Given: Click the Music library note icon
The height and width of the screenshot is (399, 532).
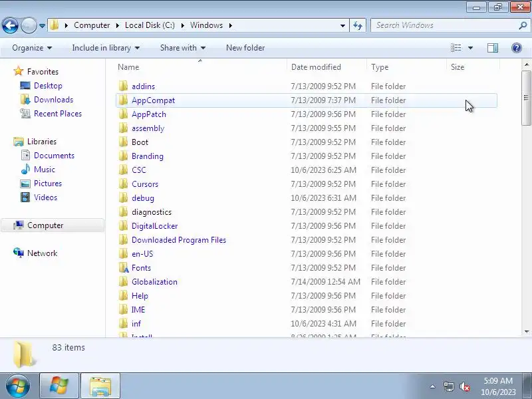Looking at the screenshot, I should coord(25,169).
